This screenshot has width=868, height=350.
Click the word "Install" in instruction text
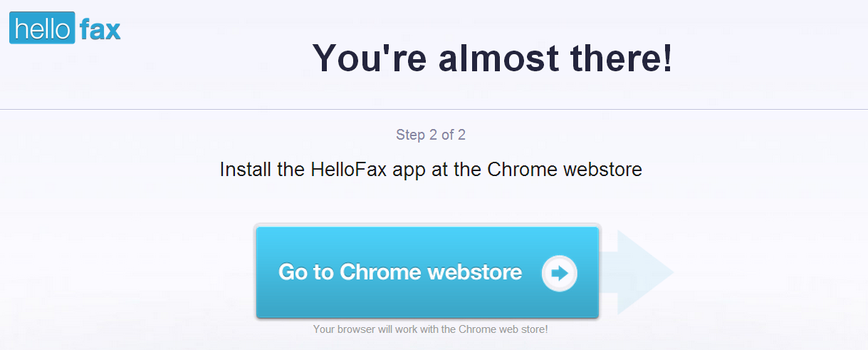pos(242,170)
